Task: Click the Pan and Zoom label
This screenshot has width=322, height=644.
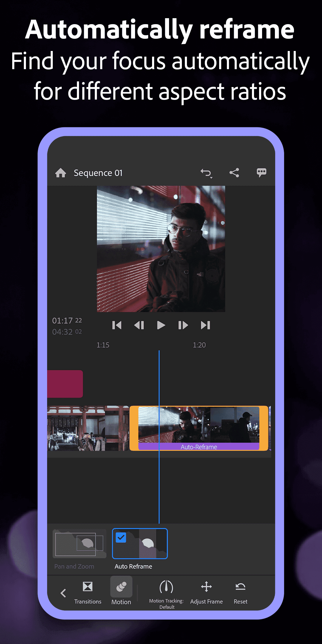Action: click(x=74, y=566)
